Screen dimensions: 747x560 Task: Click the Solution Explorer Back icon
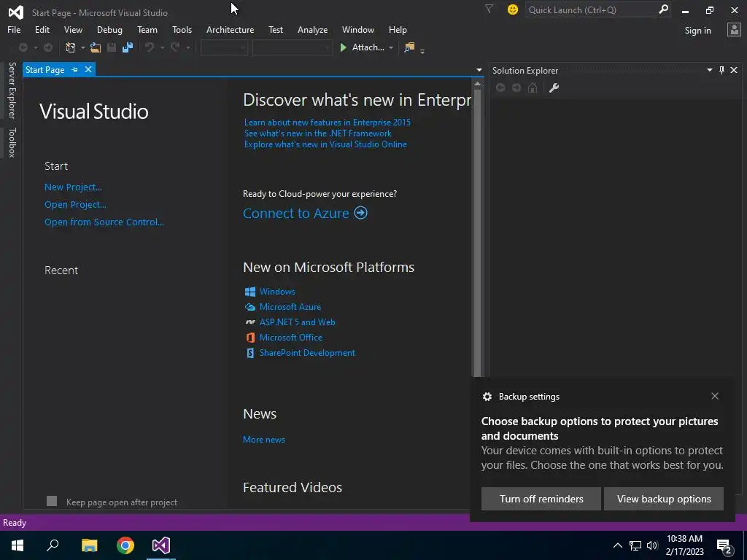500,87
